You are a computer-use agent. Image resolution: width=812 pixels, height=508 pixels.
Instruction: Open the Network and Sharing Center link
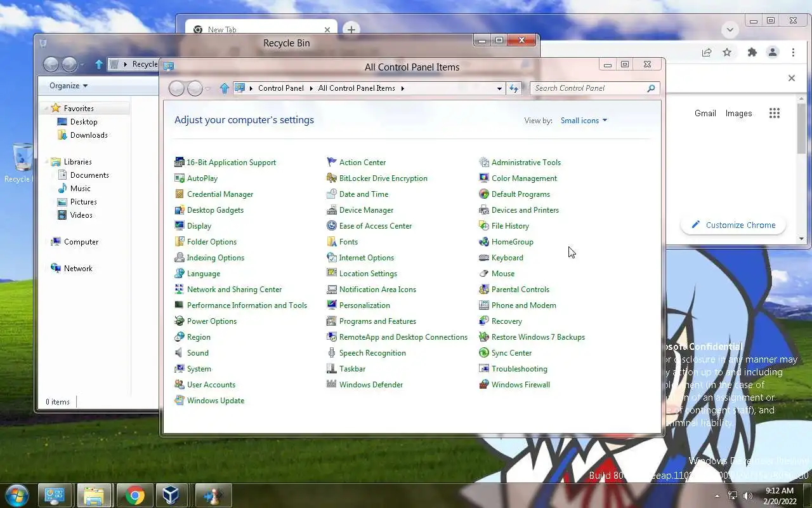tap(234, 290)
